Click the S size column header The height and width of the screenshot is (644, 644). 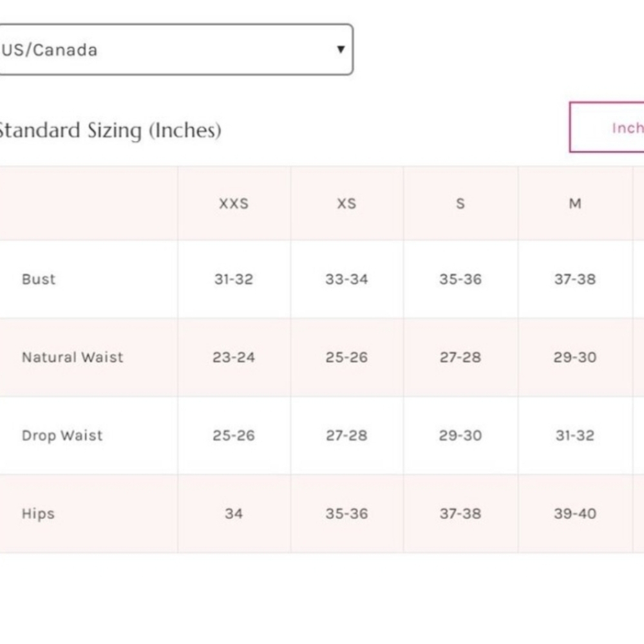pyautogui.click(x=460, y=204)
